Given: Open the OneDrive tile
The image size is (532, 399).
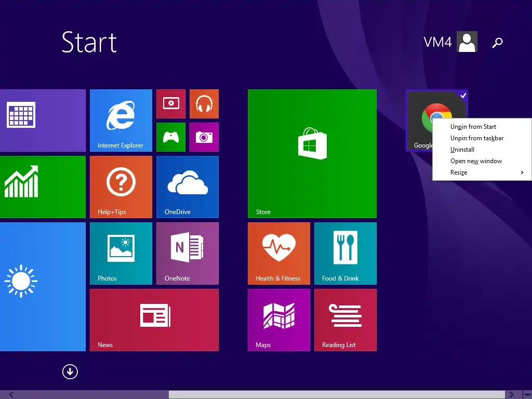Looking at the screenshot, I should 187,187.
